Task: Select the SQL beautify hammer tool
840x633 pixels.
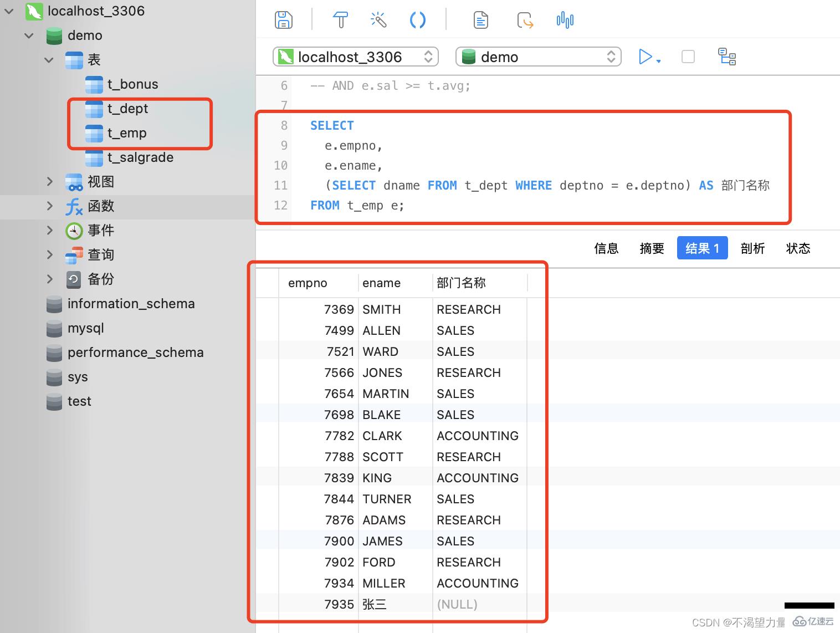Action: coord(340,19)
